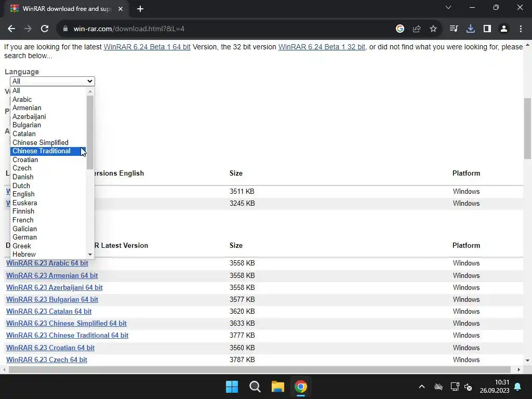This screenshot has width=532, height=399.
Task: Click page scroll-down arrow button
Action: coord(527,361)
